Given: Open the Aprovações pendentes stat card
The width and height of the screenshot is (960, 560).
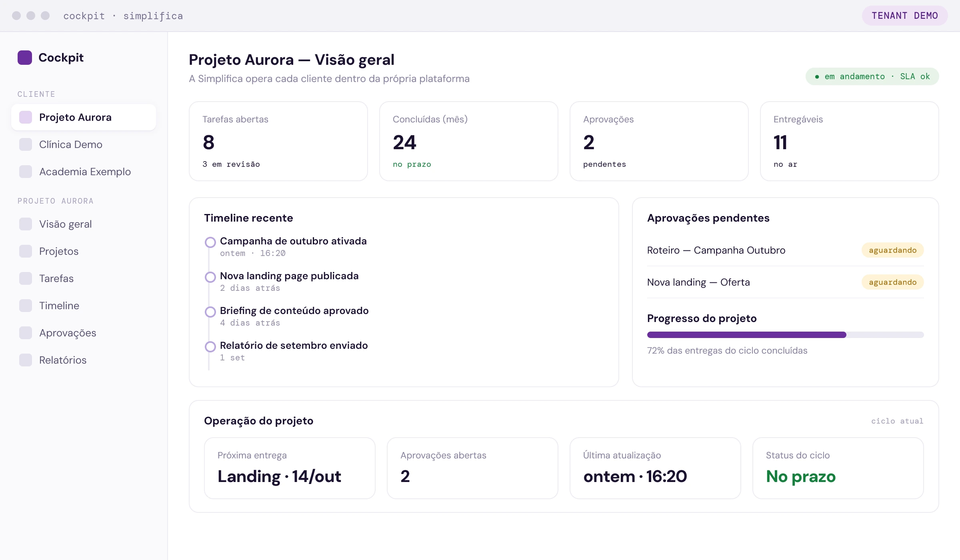Looking at the screenshot, I should pyautogui.click(x=659, y=141).
